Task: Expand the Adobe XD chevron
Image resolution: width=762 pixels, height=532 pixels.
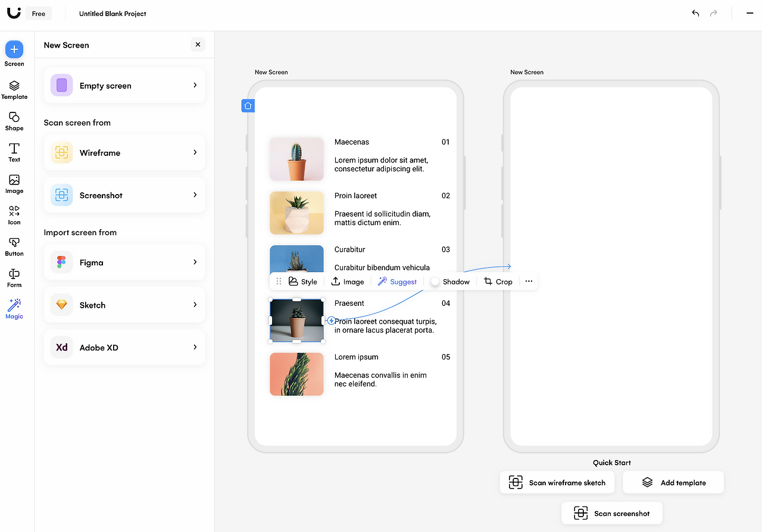Action: tap(195, 347)
